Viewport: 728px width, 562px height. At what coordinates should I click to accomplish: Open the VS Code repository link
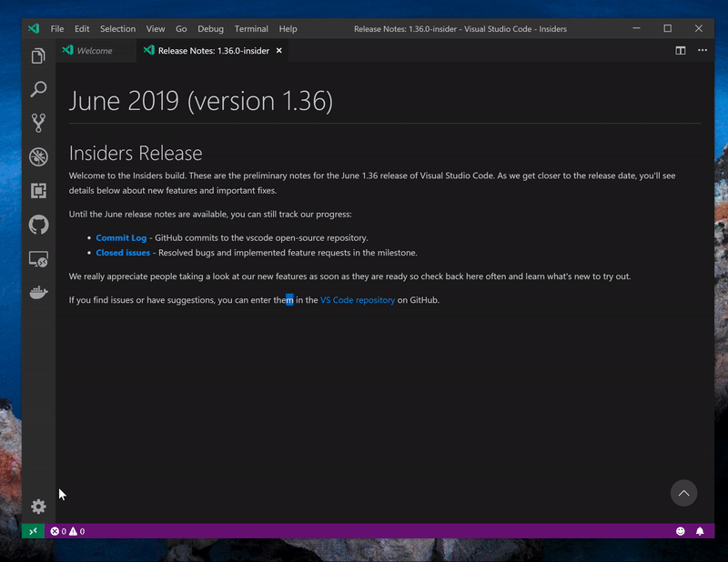click(x=358, y=300)
